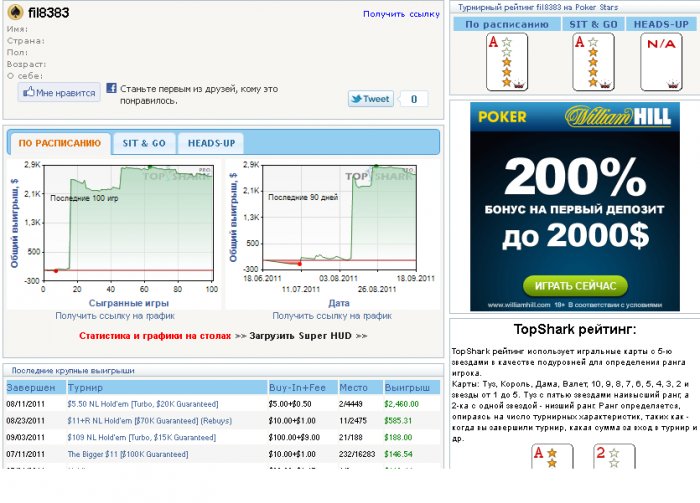Open the SIT & GO rating column header

tap(593, 25)
